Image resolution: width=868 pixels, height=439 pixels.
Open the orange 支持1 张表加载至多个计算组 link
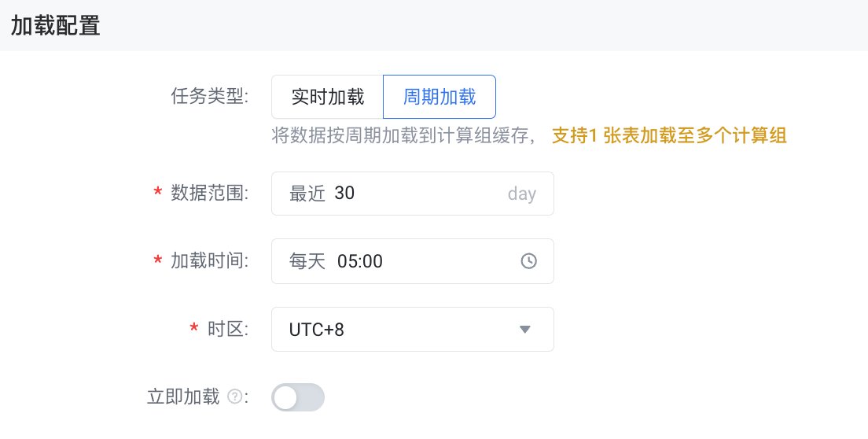(x=669, y=135)
